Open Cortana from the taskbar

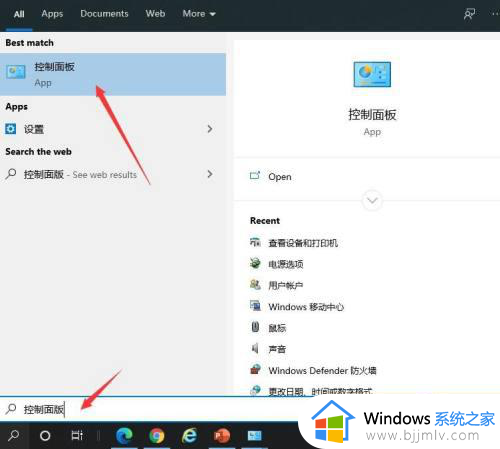pos(45,435)
